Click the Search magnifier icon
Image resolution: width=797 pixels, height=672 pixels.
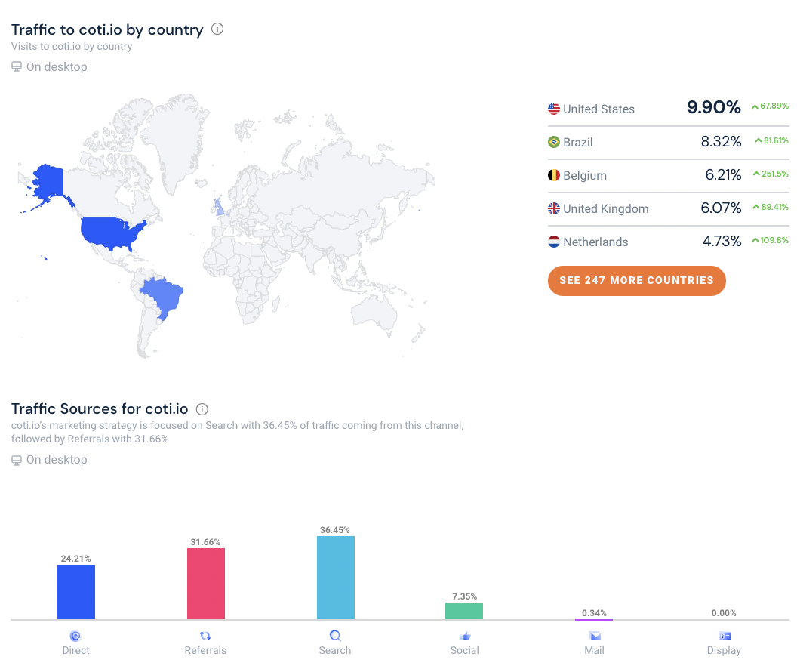335,636
